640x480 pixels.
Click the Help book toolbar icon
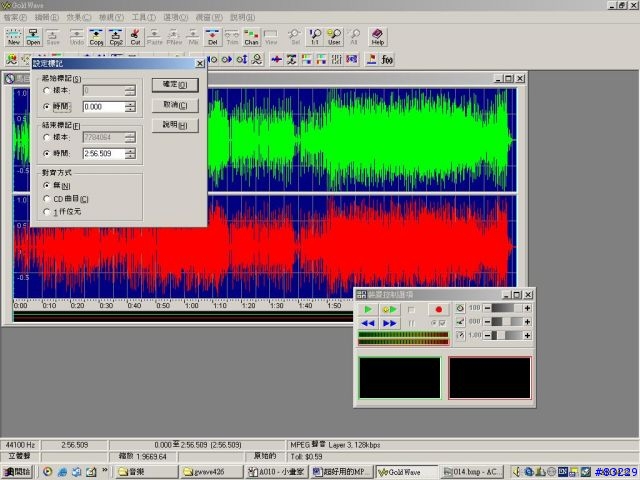point(378,37)
